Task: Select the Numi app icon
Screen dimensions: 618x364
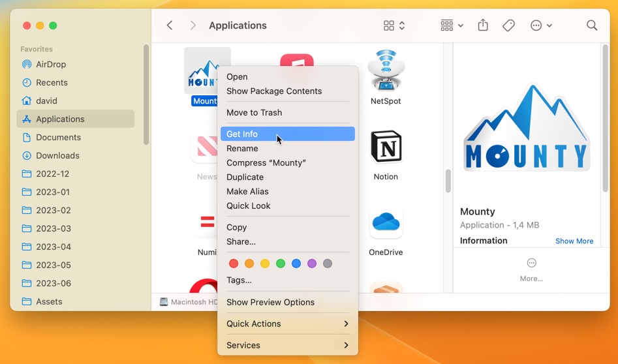Action: [206, 222]
